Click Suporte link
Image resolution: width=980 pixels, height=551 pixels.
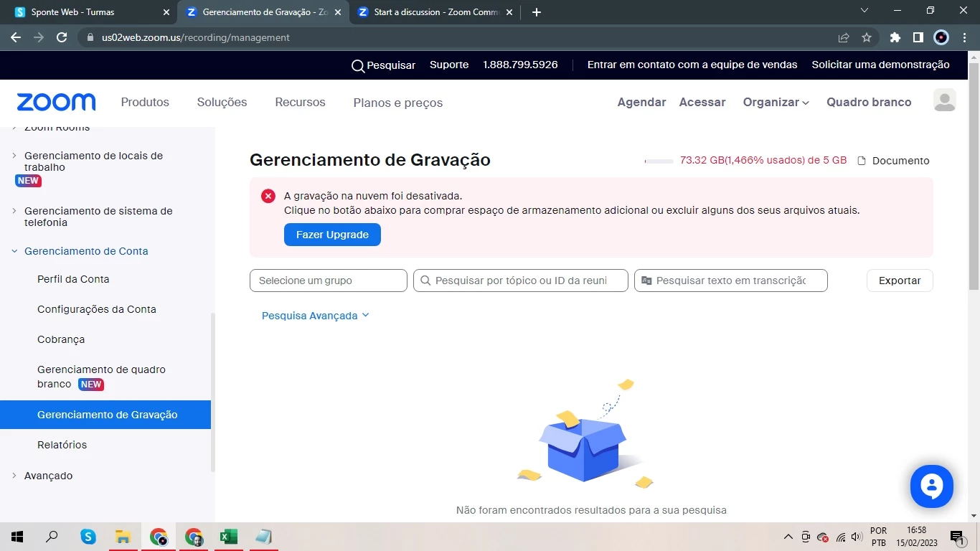[449, 65]
